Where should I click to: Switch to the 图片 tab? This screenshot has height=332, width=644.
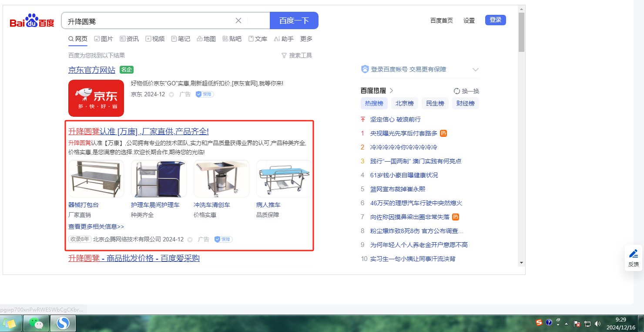pos(104,39)
